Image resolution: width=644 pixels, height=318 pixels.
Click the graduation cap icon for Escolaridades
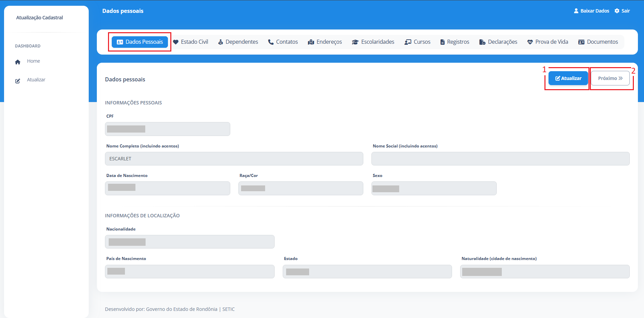[x=355, y=42]
